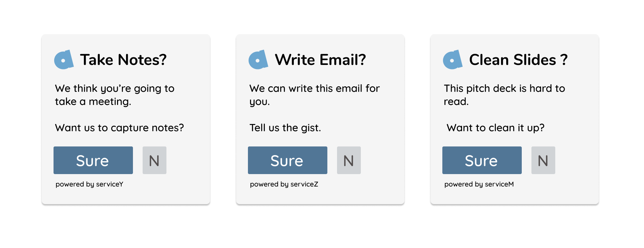Open the powered by serviceY link

point(89,184)
